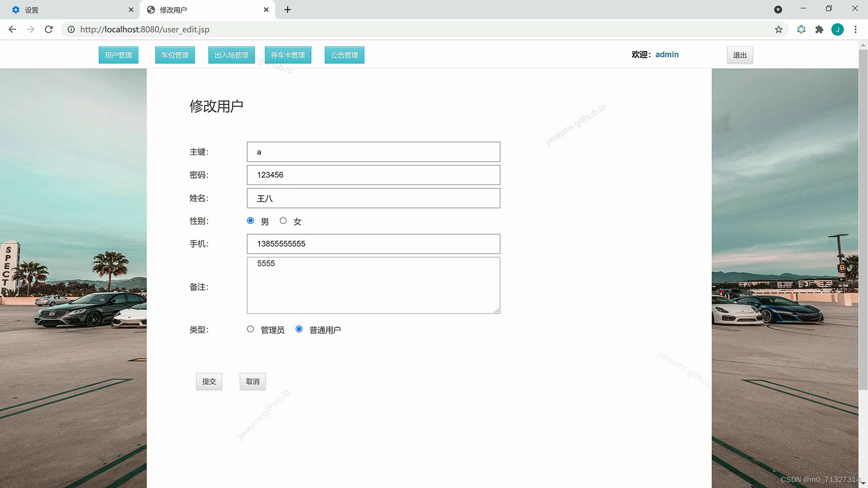Screen dimensions: 868x488
Task: Click the 性别 label
Action: click(199, 221)
